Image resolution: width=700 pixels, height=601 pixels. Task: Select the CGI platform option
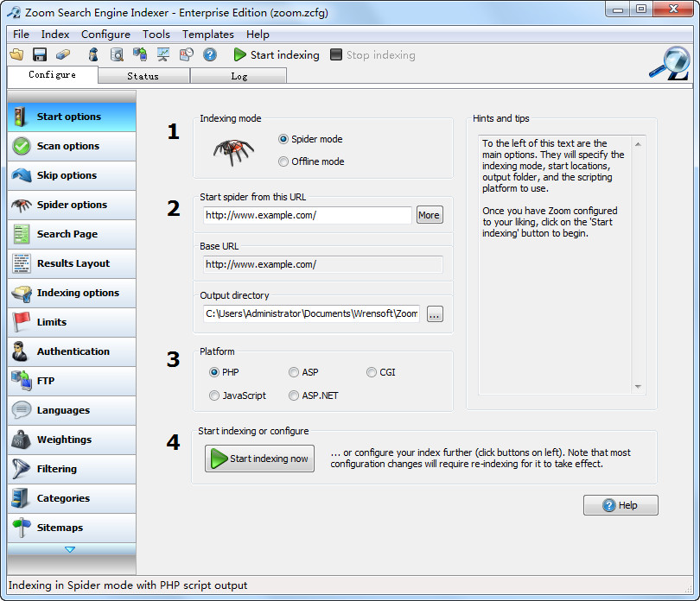pos(371,372)
